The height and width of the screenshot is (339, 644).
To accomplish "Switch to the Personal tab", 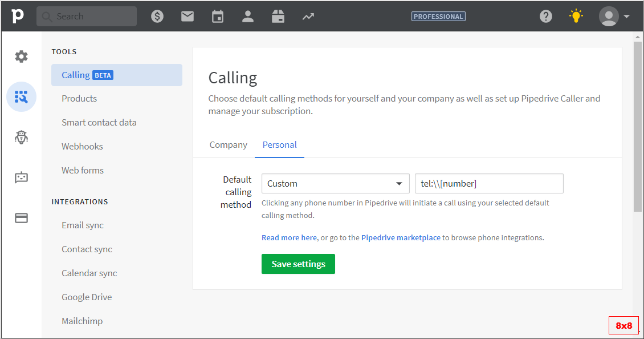I will point(279,145).
